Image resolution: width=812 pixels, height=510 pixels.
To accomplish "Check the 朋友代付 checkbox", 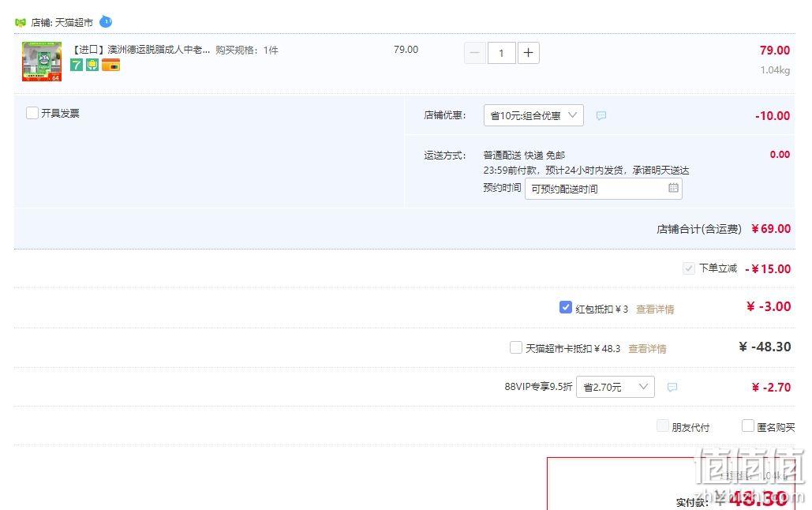I will (662, 426).
